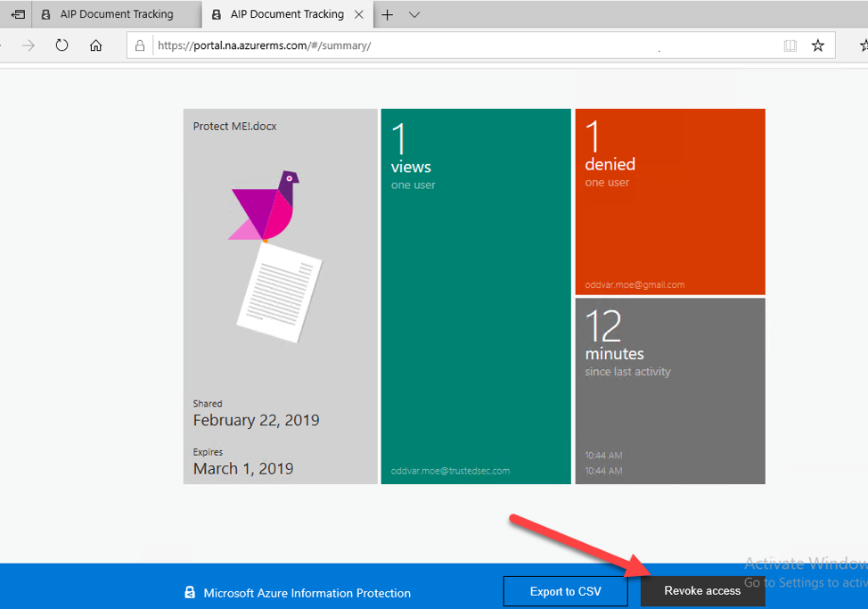Click Microsoft Azure Information Protection footer text
This screenshot has width=868, height=609.
(x=307, y=593)
